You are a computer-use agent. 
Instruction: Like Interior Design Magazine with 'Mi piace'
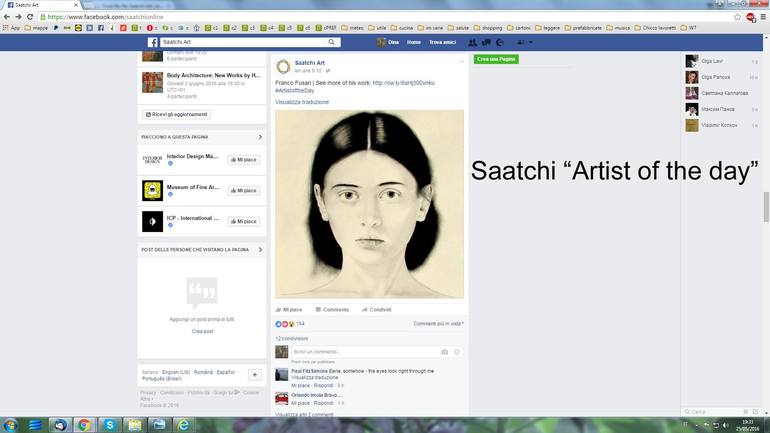click(x=244, y=160)
